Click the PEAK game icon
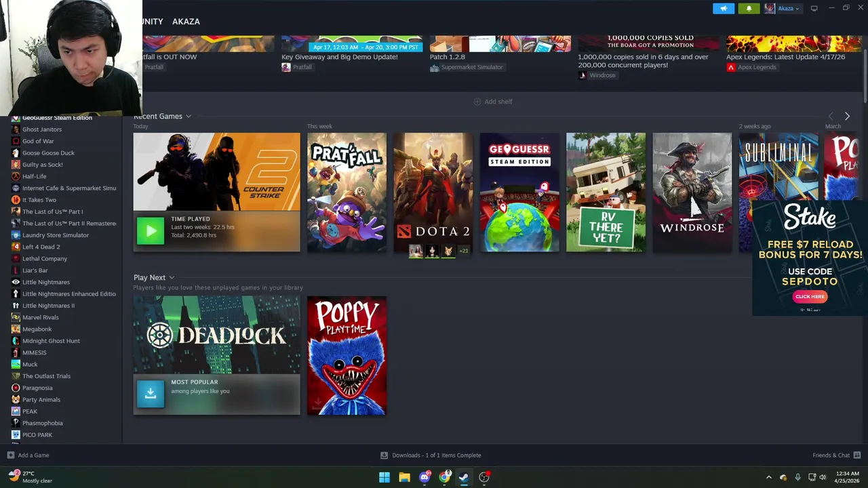Image resolution: width=868 pixels, height=488 pixels. pyautogui.click(x=16, y=411)
